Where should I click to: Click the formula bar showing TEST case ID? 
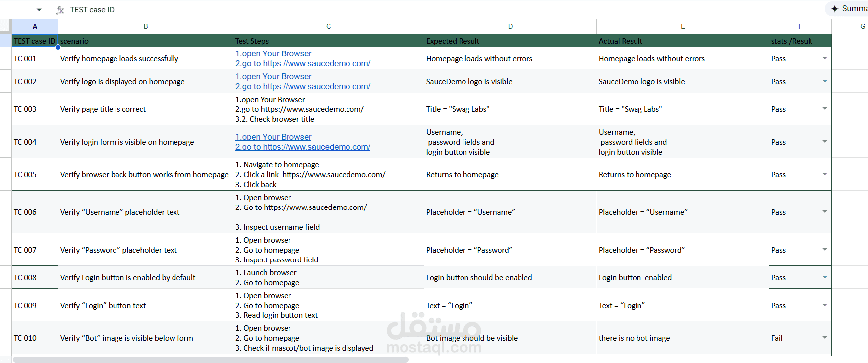click(x=92, y=10)
